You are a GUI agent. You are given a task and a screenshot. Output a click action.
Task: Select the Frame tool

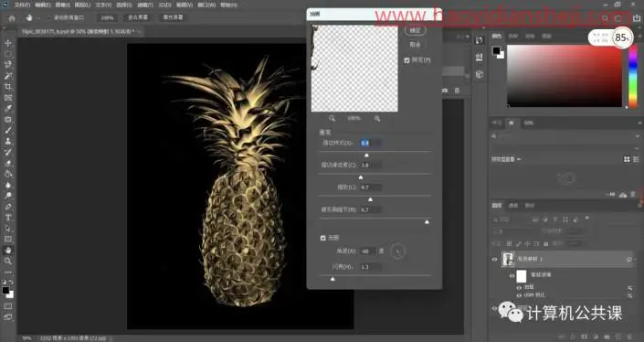tap(8, 98)
